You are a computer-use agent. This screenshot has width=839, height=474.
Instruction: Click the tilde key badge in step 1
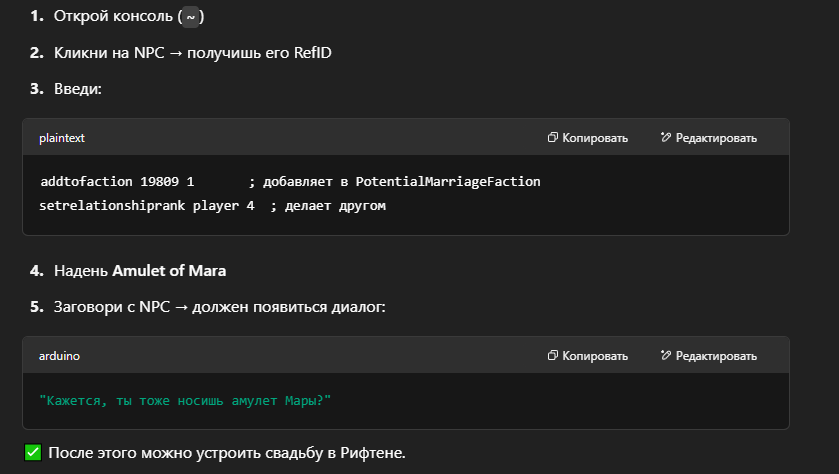tap(190, 17)
